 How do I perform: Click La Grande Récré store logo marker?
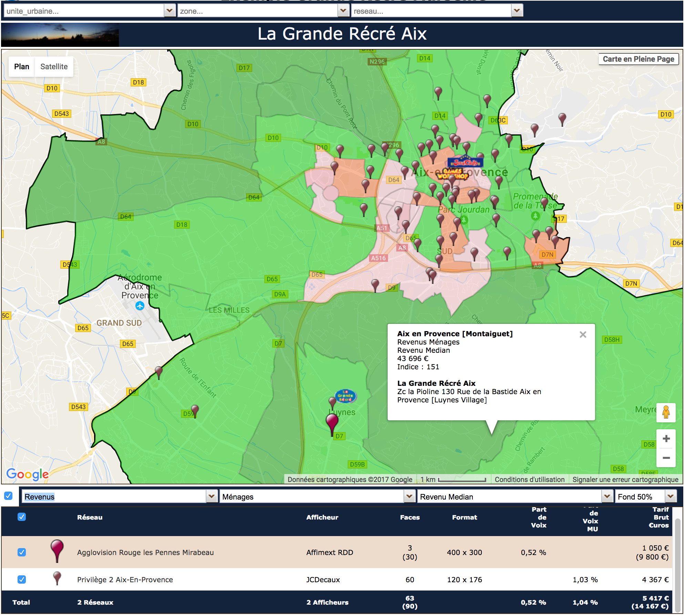pos(345,396)
